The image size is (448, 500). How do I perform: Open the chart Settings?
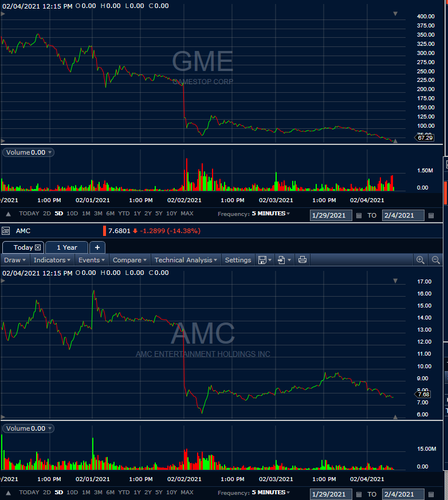238,260
